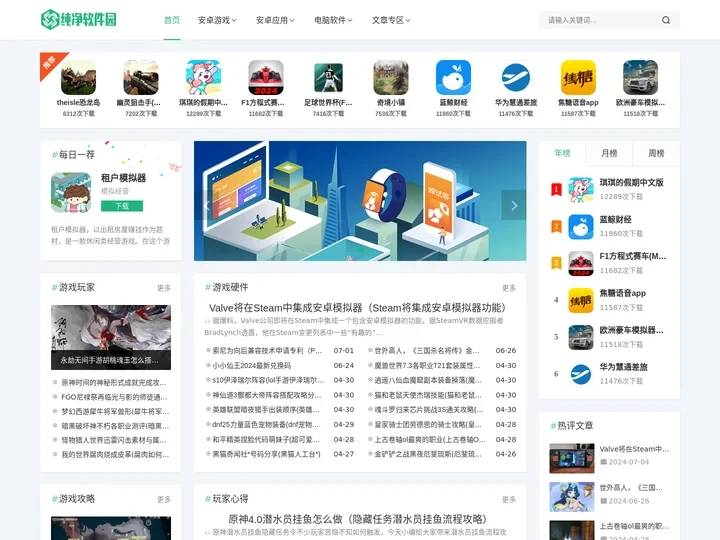Switch to 年榜 ranking tab

pos(562,153)
